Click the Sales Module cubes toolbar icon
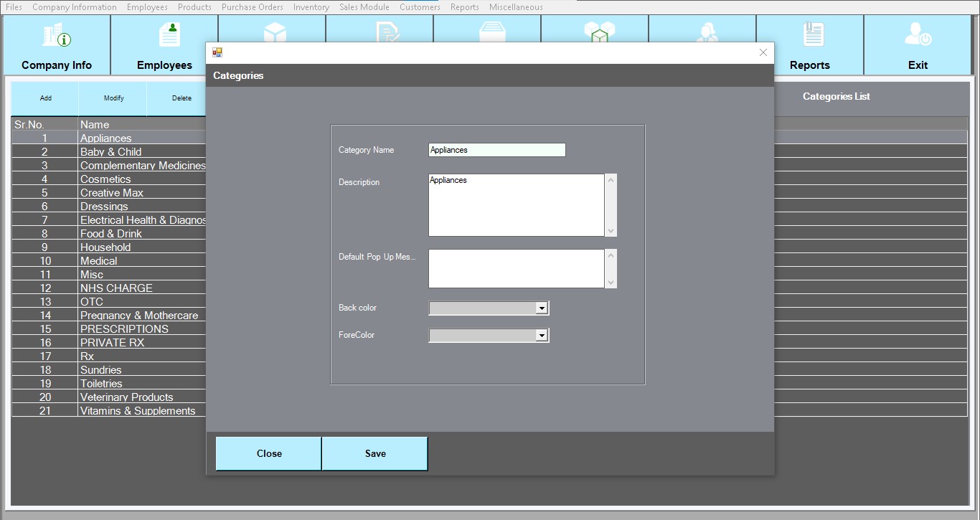 tap(599, 32)
